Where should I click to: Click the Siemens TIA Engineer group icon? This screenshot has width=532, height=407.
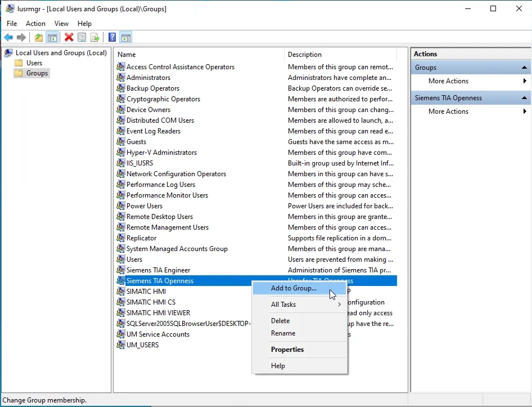pos(120,270)
